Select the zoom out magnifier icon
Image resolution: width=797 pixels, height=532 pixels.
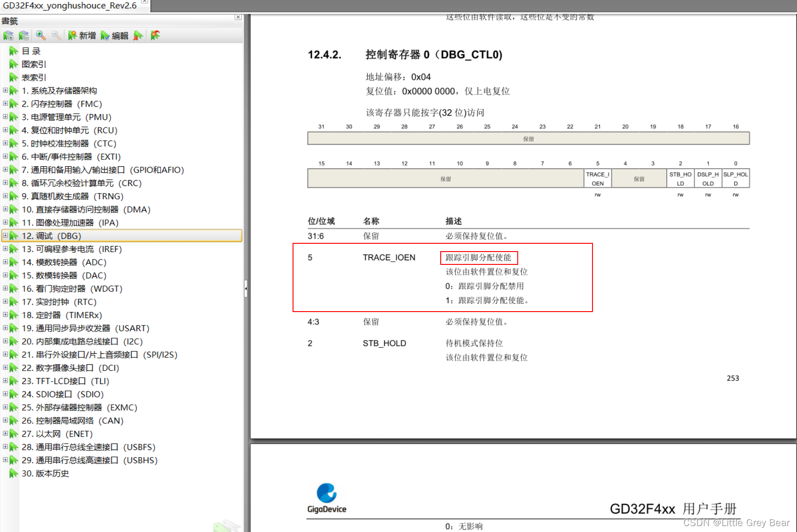pyautogui.click(x=56, y=35)
